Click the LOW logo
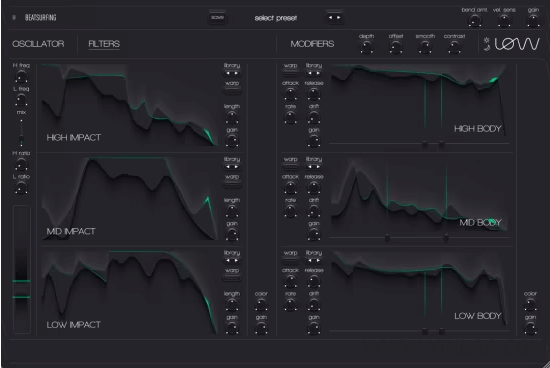The height and width of the screenshot is (368, 550). tap(517, 44)
